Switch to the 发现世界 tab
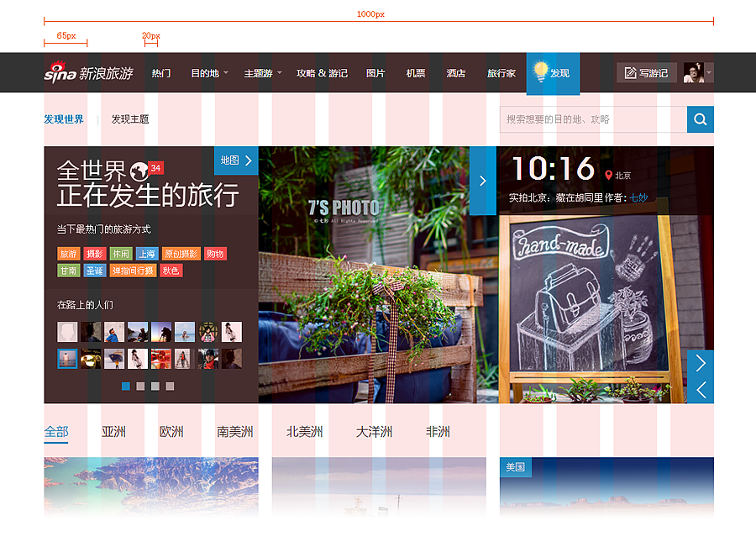Screen dimensions: 756x552 [x=64, y=119]
